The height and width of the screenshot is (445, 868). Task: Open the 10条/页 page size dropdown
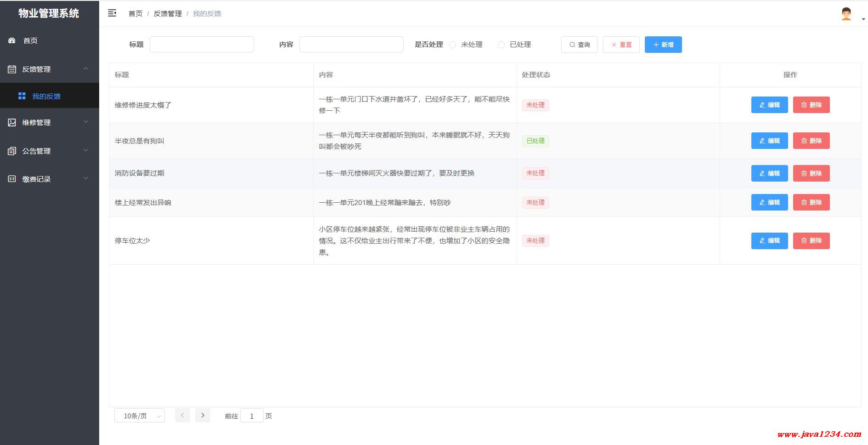[139, 416]
